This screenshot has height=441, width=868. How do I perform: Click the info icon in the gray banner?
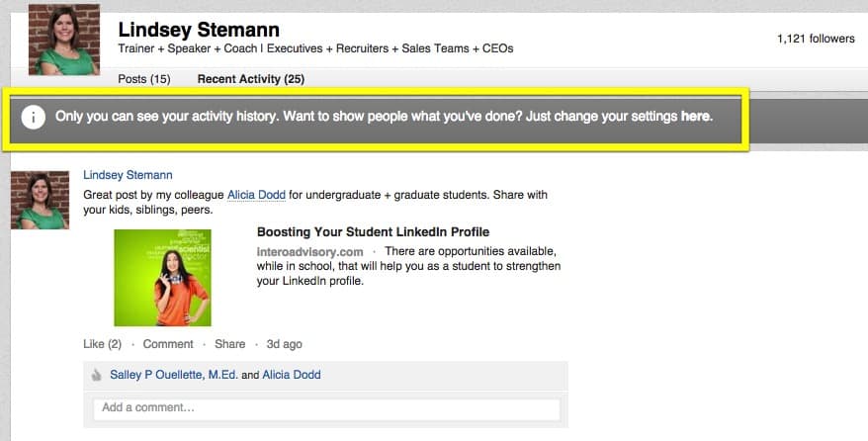click(34, 118)
